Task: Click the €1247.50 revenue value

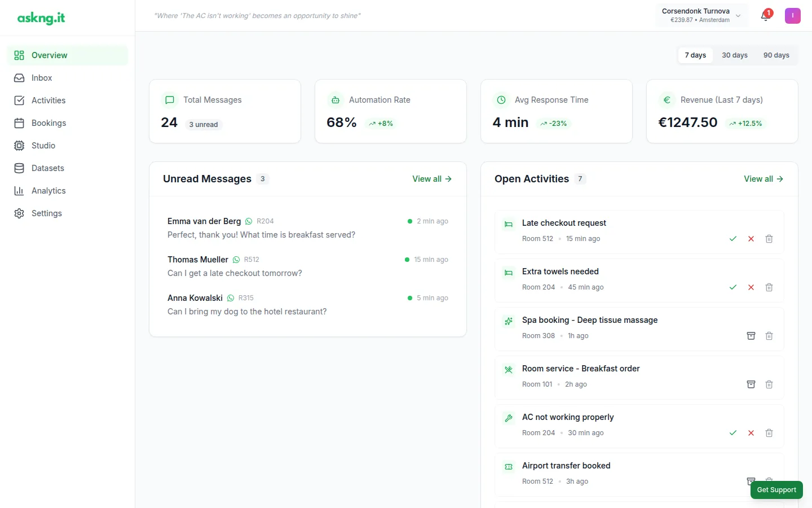Action: 688,122
